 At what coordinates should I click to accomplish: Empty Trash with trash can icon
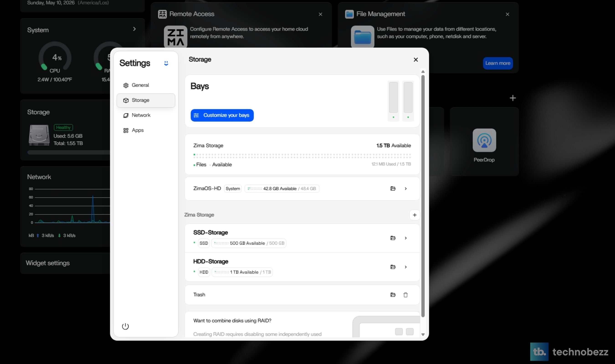[x=405, y=295]
